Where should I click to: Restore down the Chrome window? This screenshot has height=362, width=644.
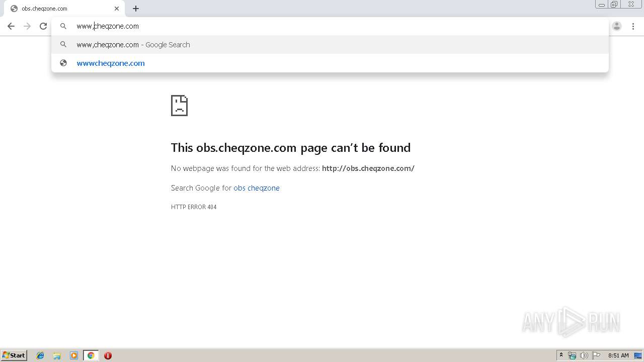(614, 5)
